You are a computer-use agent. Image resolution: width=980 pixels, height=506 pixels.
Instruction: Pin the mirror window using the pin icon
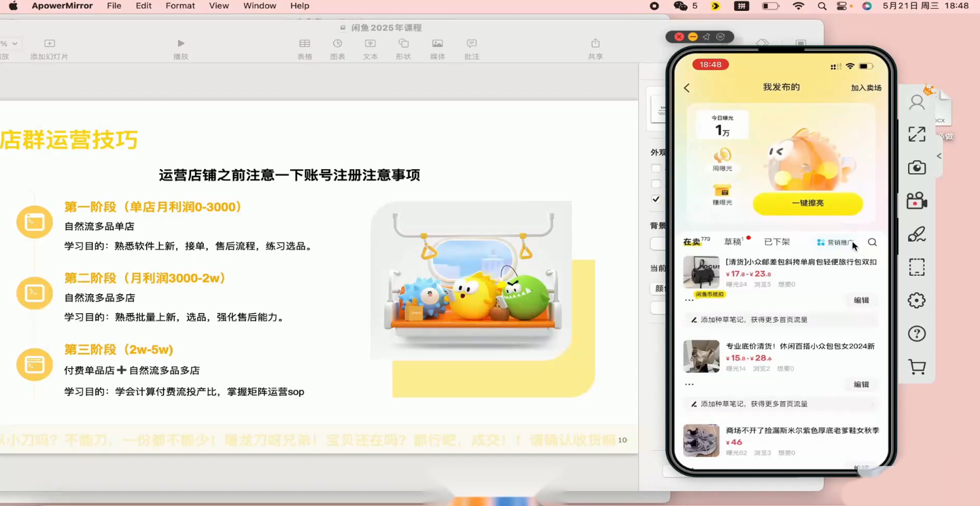(707, 37)
